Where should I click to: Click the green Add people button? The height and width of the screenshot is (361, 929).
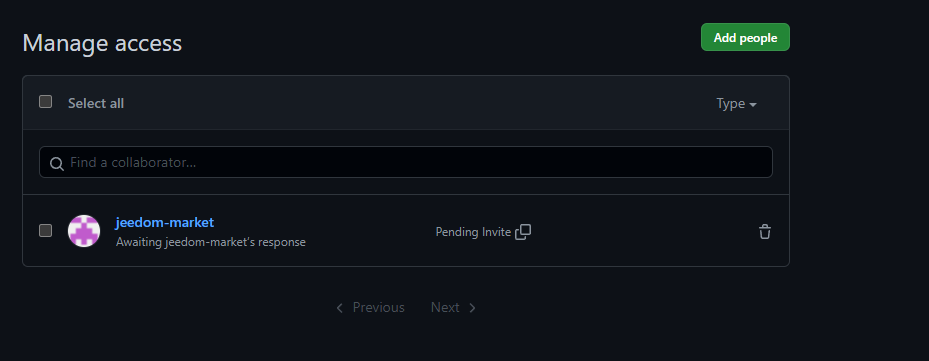point(745,37)
